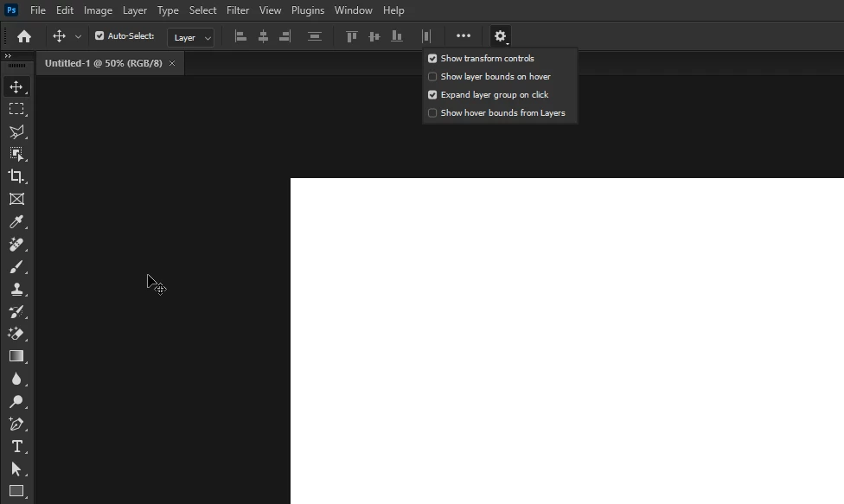Open the Edit menu
Image resolution: width=844 pixels, height=504 pixels.
click(x=65, y=10)
